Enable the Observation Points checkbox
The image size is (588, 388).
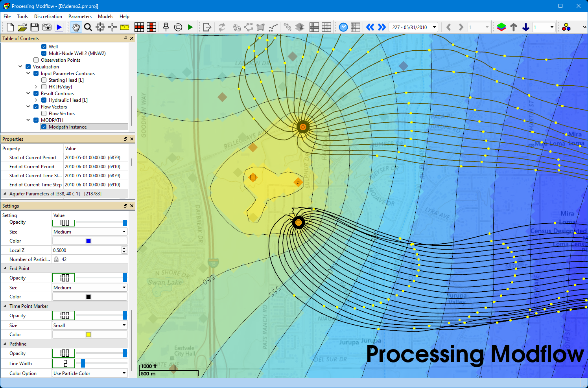pos(36,60)
